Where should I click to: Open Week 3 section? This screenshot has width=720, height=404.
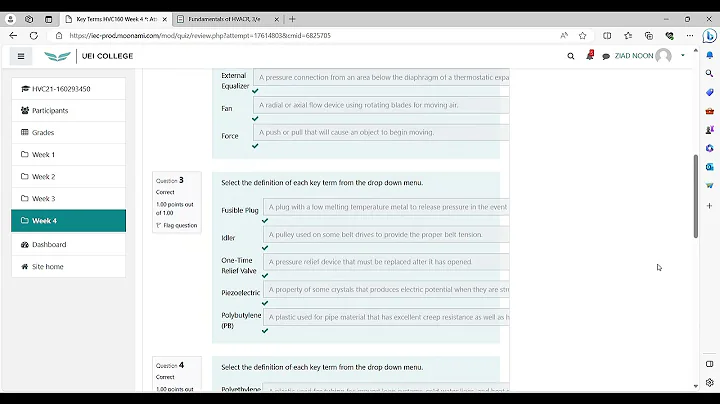point(68,199)
